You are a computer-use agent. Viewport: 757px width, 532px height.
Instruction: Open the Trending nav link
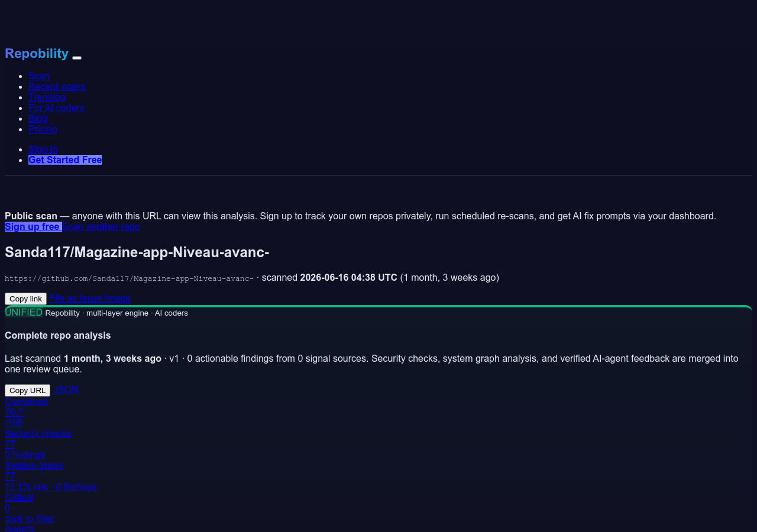click(47, 97)
